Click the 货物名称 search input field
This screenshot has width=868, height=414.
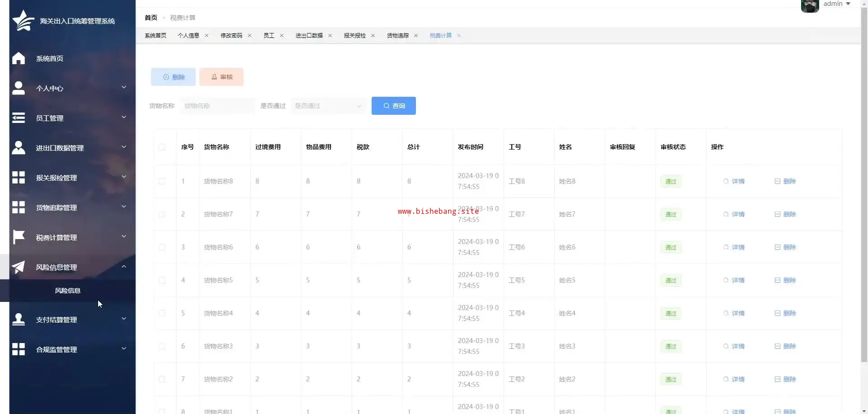click(x=217, y=106)
